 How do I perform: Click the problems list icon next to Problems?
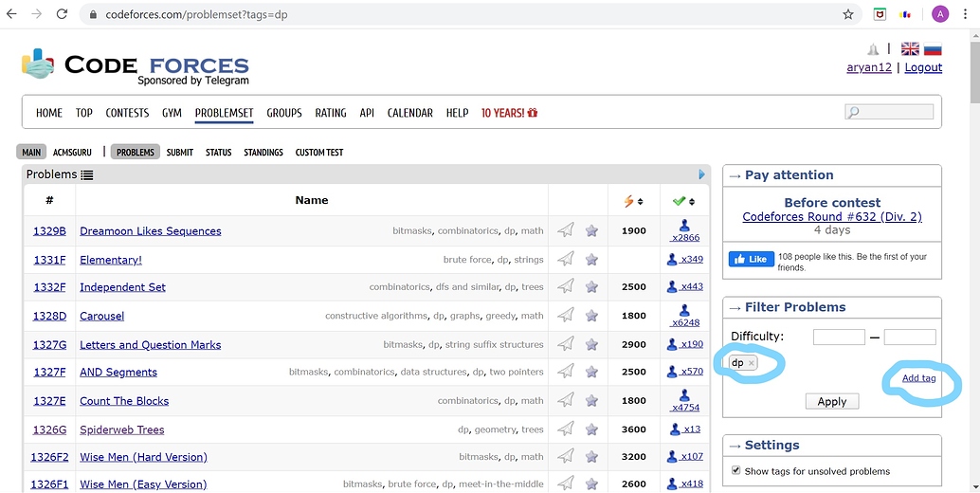87,175
